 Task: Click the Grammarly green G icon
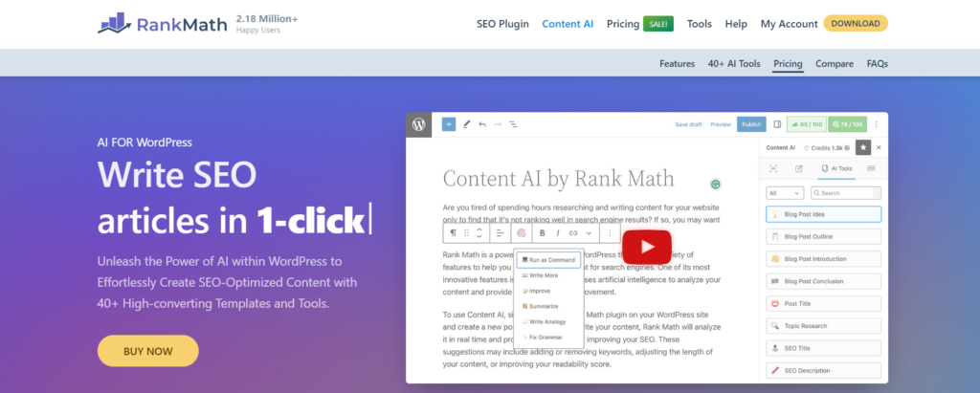716,185
